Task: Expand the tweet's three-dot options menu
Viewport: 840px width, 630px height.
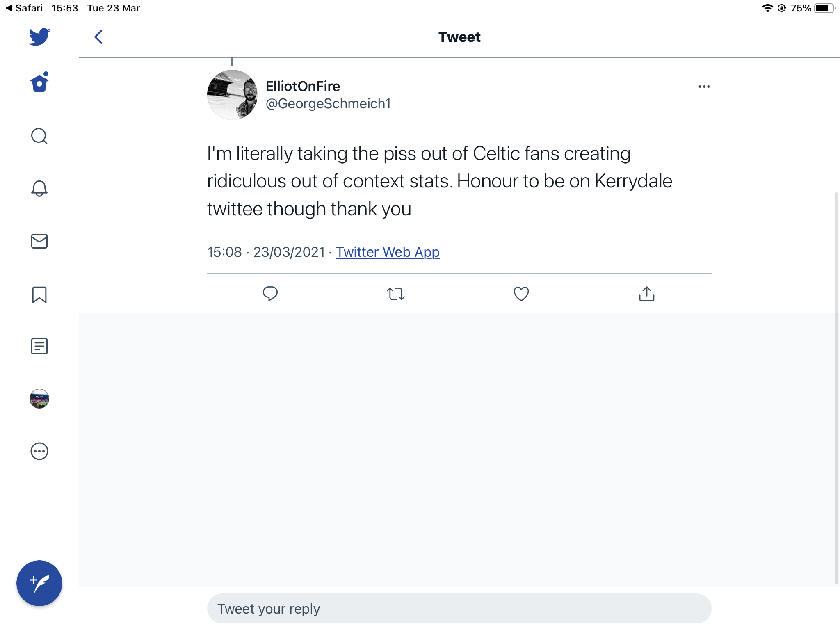Action: point(704,87)
